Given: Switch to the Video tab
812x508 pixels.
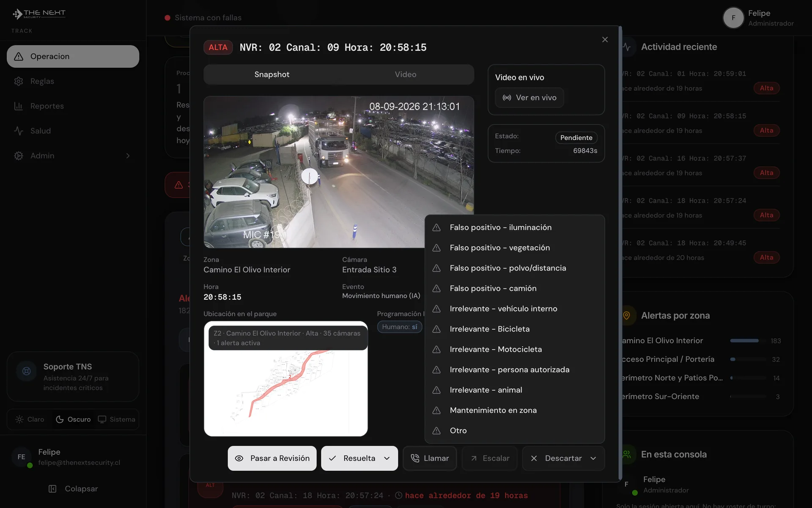Looking at the screenshot, I should 406,75.
